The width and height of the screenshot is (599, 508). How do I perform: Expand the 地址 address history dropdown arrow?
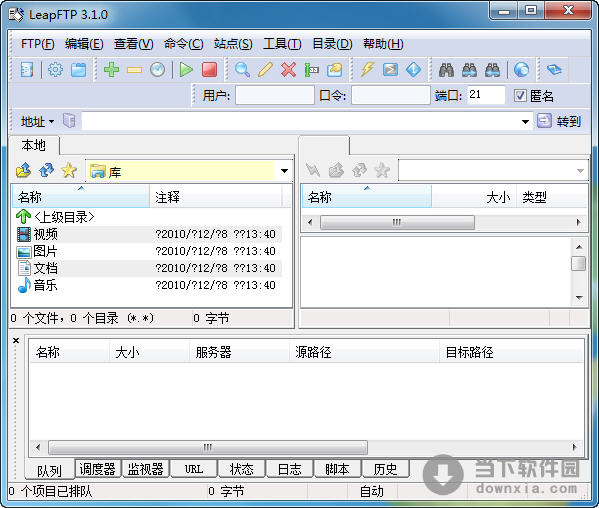click(526, 122)
